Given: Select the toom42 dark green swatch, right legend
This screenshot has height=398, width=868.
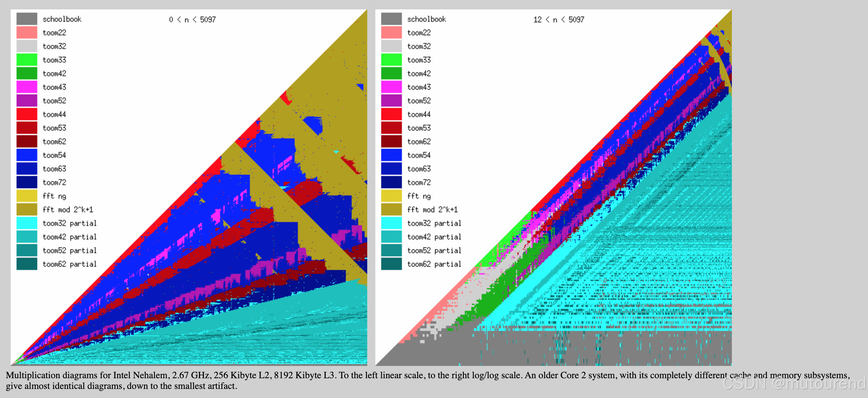Looking at the screenshot, I should click(x=391, y=74).
